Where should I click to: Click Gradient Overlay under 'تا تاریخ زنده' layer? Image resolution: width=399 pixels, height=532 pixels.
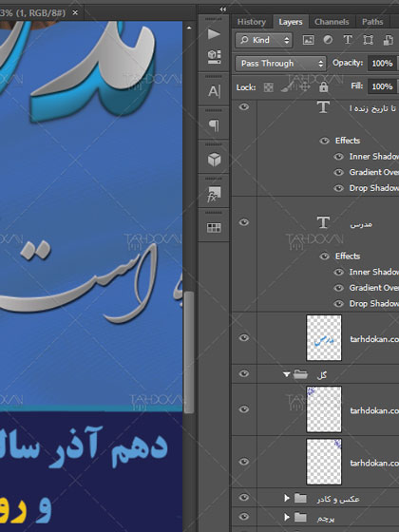[374, 172]
